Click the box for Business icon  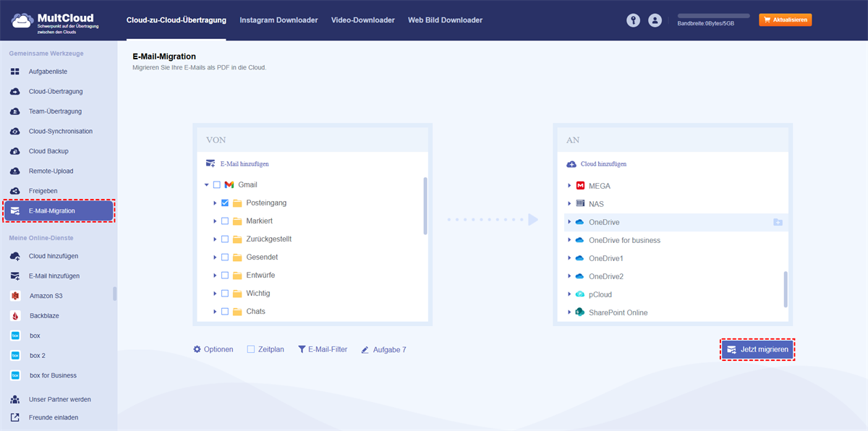point(15,375)
